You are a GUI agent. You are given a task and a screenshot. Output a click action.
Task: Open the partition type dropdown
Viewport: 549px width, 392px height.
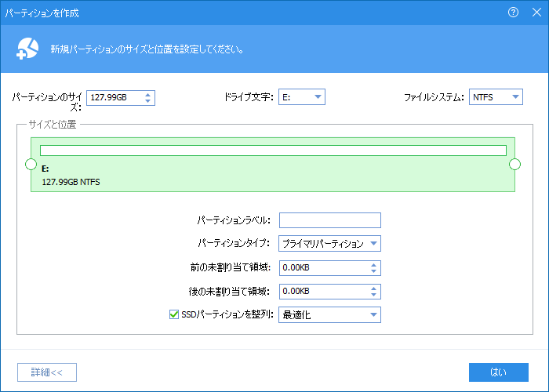[329, 244]
